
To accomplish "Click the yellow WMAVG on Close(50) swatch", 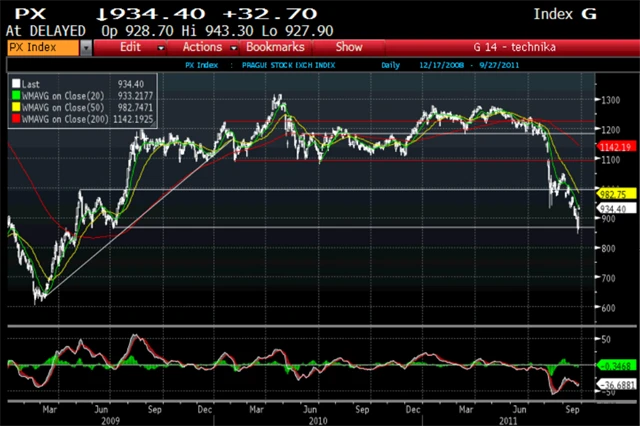I will (x=16, y=104).
